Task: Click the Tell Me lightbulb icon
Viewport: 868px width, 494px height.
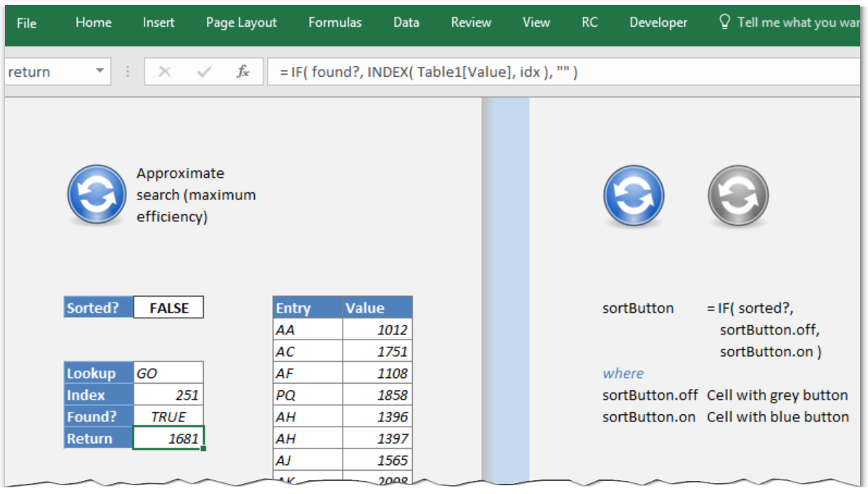Action: pyautogui.click(x=724, y=22)
